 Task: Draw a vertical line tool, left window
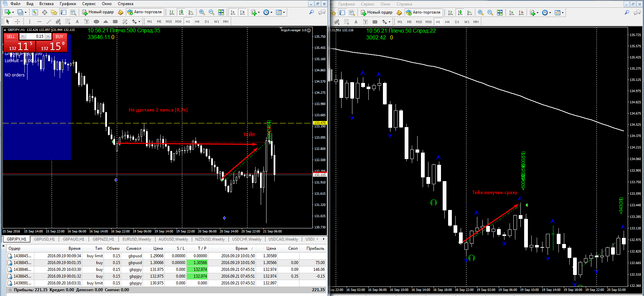(x=30, y=21)
